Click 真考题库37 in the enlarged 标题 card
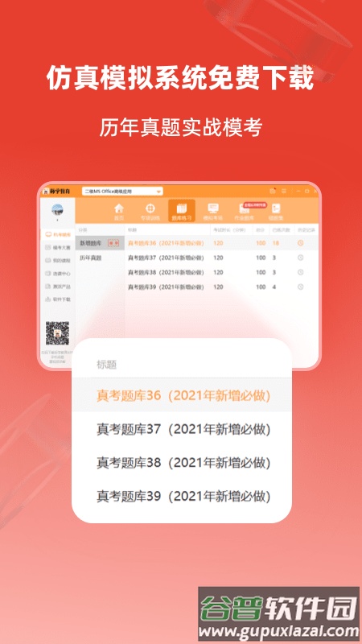Image resolution: width=362 pixels, height=644 pixels. coord(182,430)
